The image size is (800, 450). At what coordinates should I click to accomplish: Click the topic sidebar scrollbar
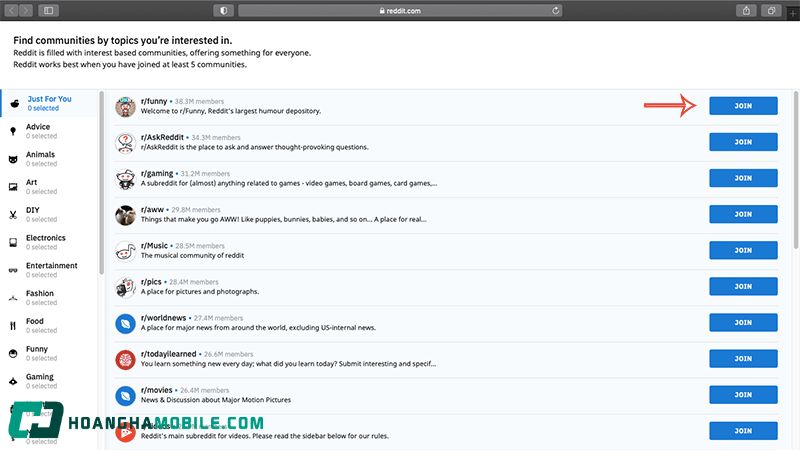102,183
